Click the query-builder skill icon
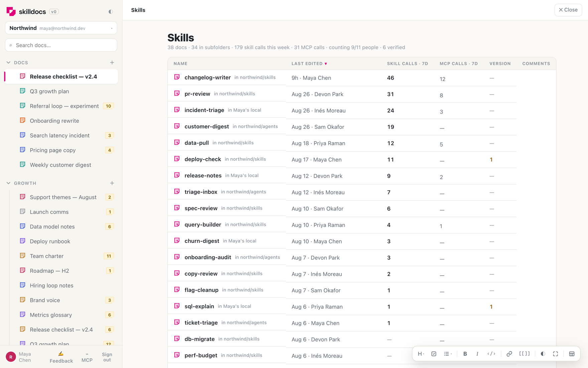Viewport: 588px width, 368px height. point(177,224)
